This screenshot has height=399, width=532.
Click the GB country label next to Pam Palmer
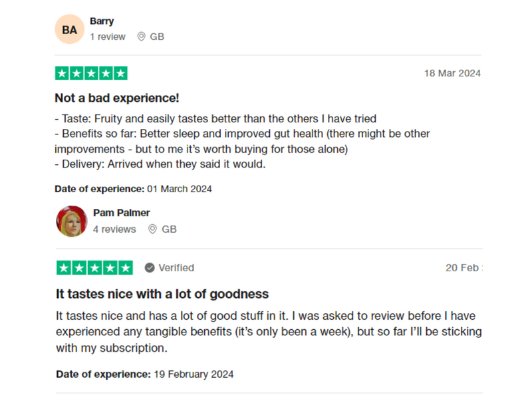(x=169, y=229)
